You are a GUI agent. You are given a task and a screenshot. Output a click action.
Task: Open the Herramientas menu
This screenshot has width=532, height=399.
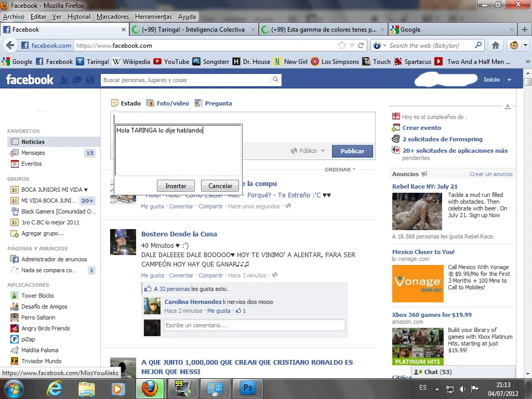pos(153,16)
